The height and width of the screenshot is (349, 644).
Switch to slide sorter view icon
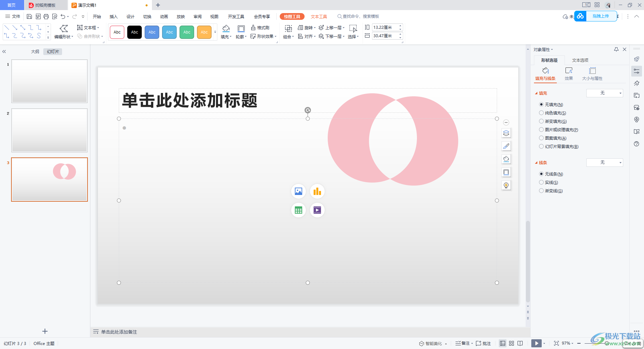[x=512, y=343]
